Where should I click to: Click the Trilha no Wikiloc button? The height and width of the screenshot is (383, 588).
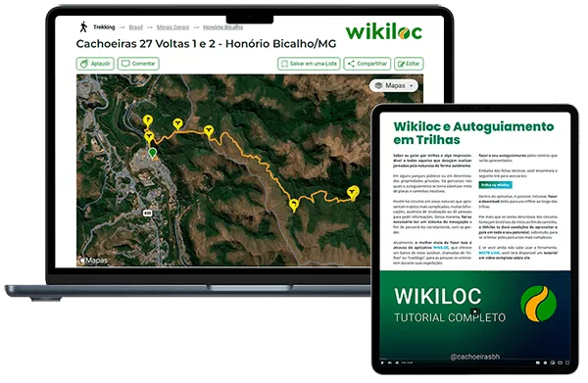point(495,185)
